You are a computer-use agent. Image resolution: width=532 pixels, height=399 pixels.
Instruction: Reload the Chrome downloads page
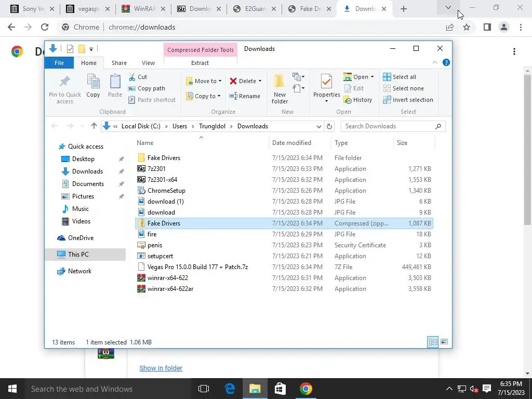pyautogui.click(x=45, y=27)
